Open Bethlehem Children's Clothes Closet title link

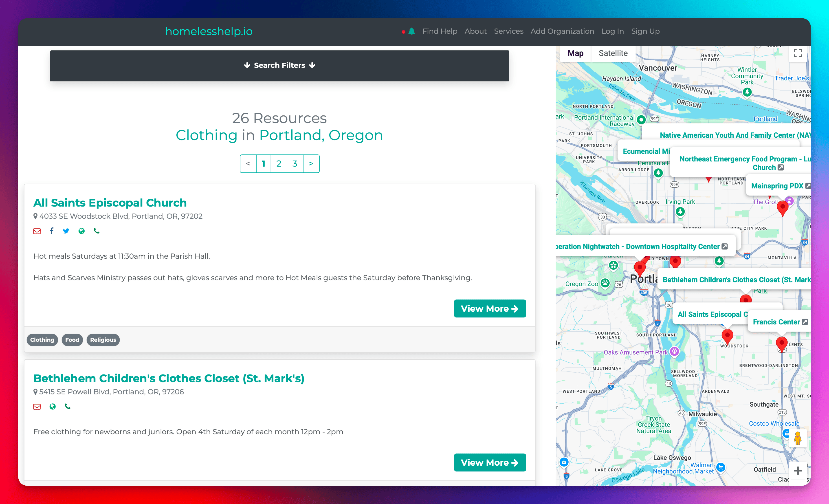pyautogui.click(x=169, y=378)
